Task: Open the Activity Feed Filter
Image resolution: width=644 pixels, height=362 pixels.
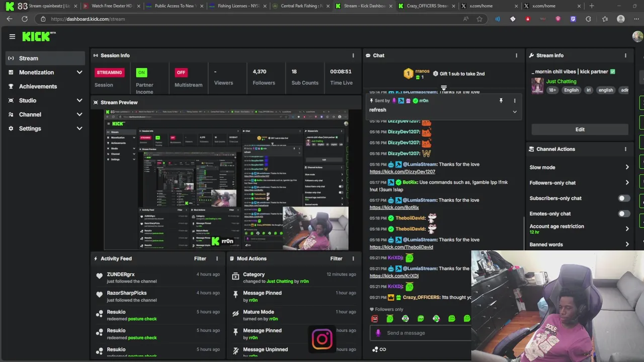Action: (200, 258)
